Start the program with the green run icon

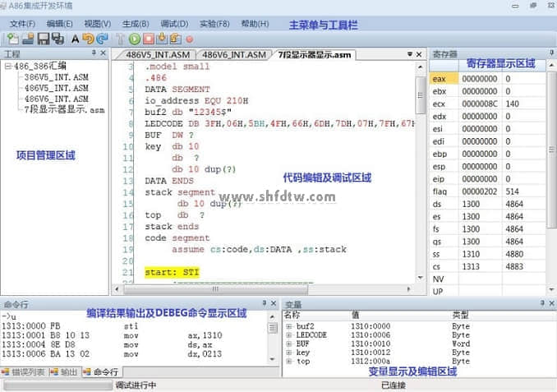click(134, 39)
